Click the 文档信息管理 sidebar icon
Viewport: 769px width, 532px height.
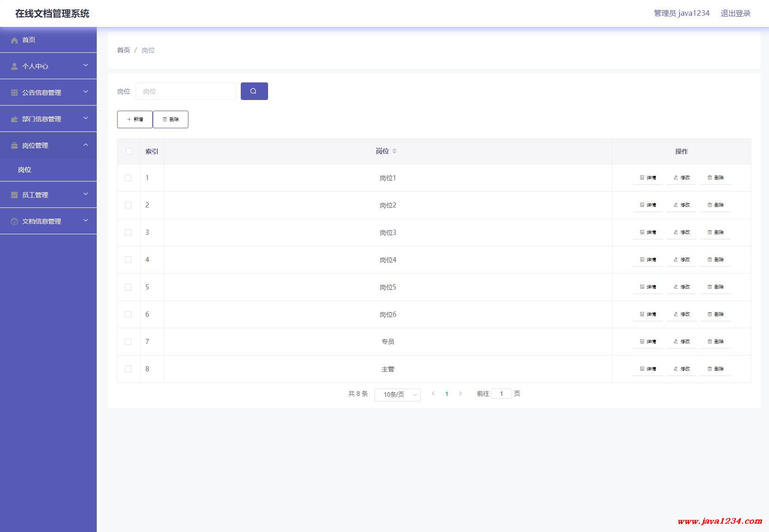(x=14, y=222)
